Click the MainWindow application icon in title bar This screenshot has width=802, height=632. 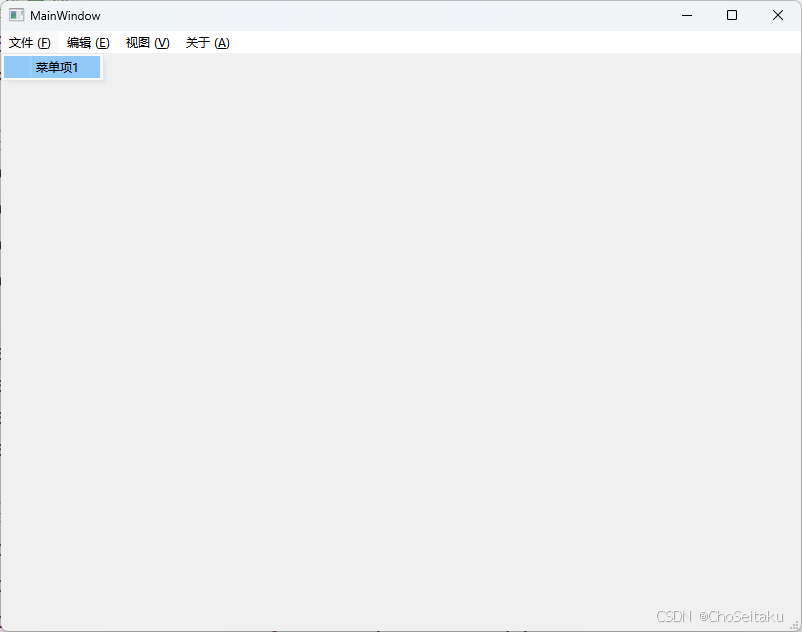point(16,15)
